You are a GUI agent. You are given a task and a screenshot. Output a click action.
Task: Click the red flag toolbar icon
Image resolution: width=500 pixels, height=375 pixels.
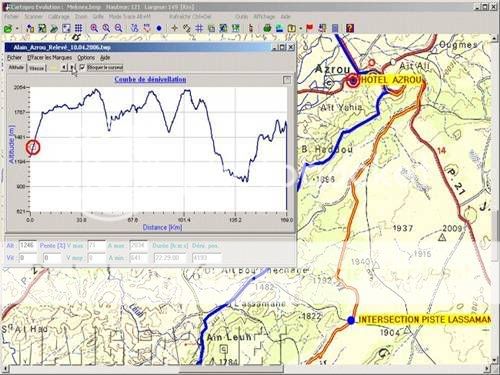310,28
